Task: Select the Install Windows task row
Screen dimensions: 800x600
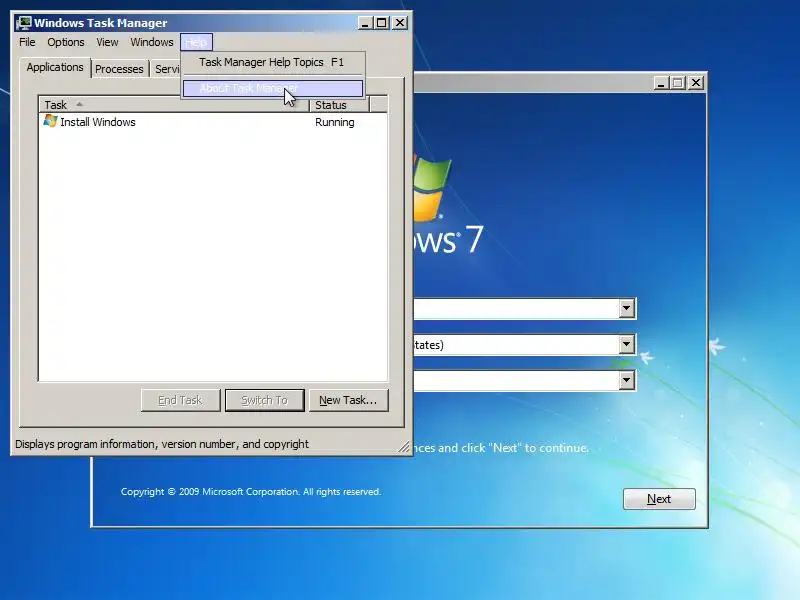Action: (213, 122)
